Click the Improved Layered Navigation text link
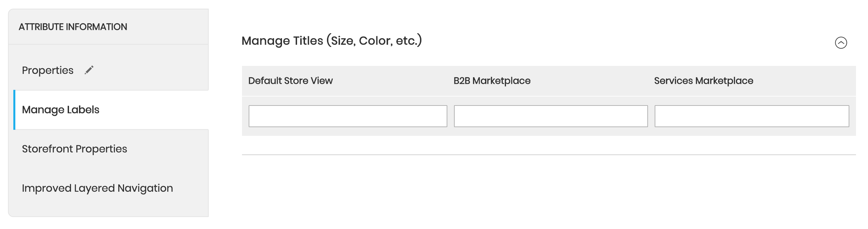 [x=97, y=188]
